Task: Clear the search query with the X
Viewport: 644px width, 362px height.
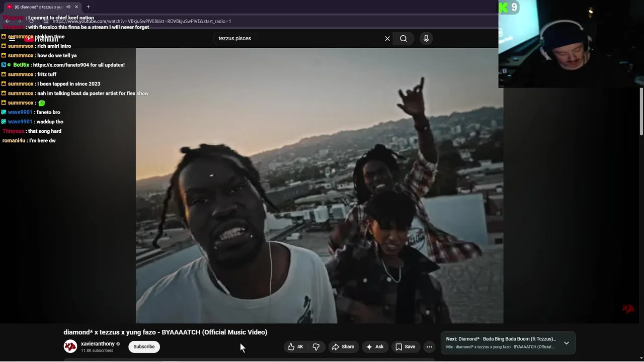Action: pos(387,38)
